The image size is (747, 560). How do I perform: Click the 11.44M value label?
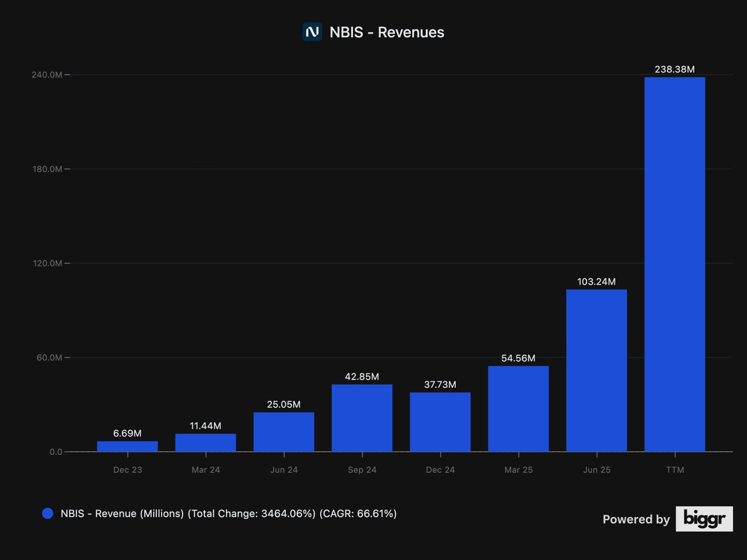[205, 426]
